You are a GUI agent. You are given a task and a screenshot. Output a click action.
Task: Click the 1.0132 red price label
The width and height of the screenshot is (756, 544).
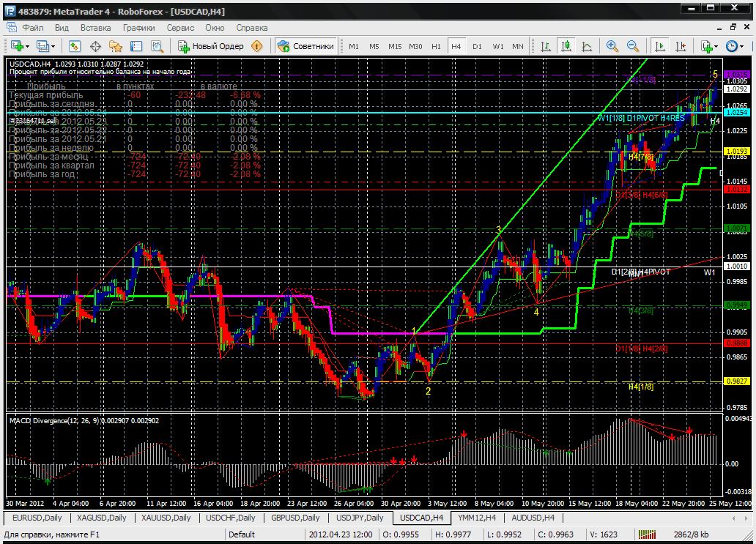(x=737, y=190)
